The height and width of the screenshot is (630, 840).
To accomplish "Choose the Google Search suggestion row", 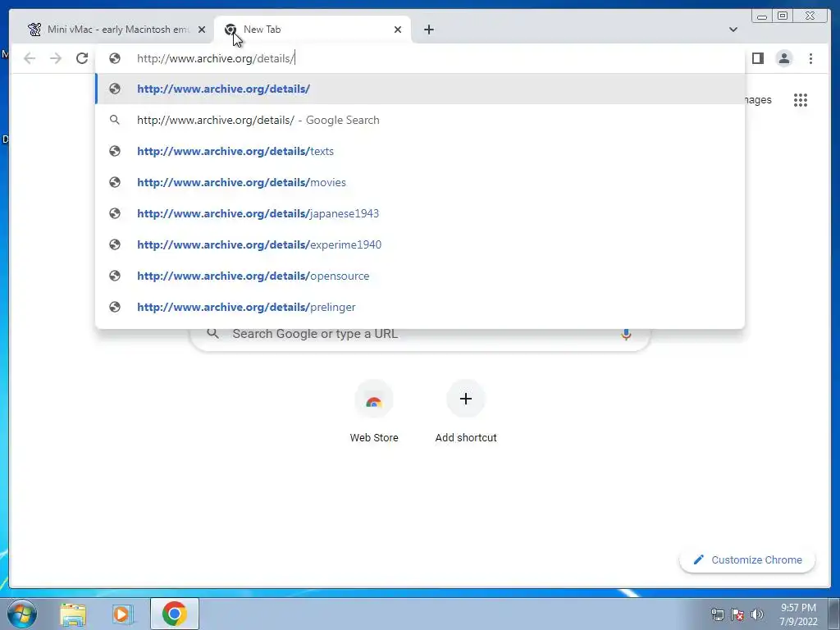I will pyautogui.click(x=421, y=120).
